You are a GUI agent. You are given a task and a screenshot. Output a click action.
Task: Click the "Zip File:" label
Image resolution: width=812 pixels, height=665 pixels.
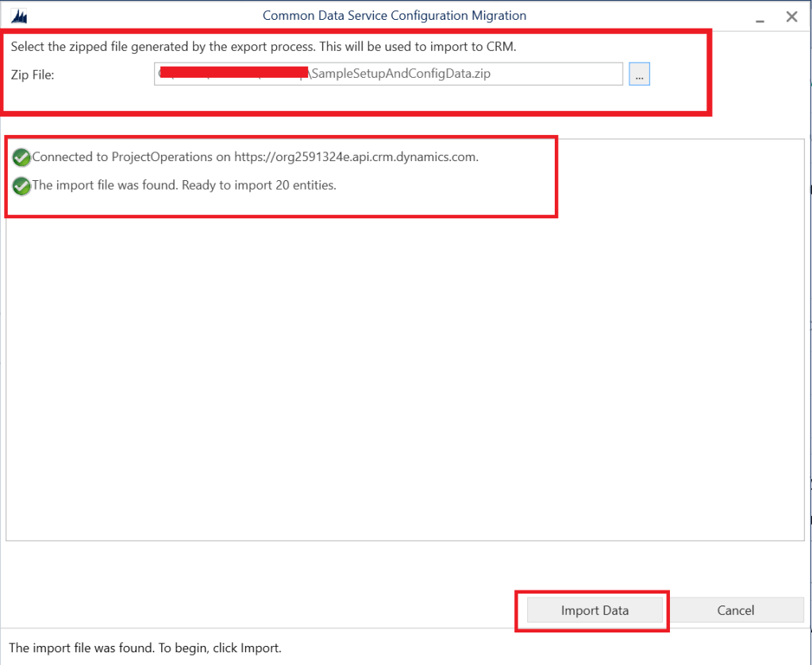tap(33, 75)
